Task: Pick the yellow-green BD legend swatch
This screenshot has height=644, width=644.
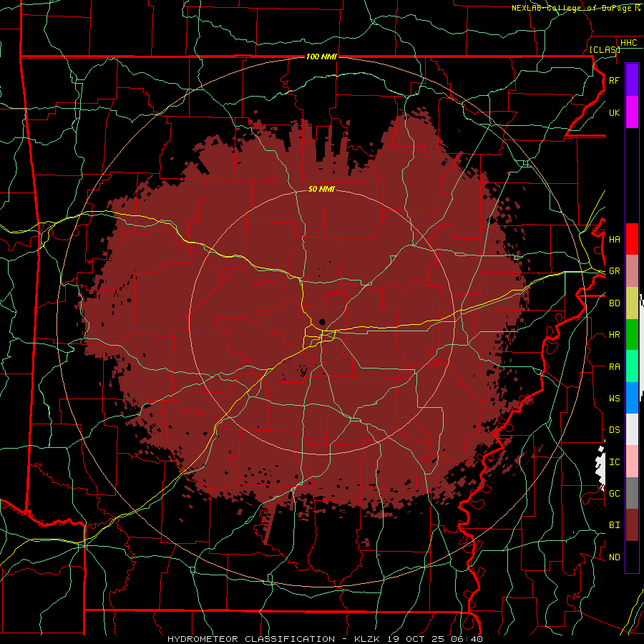Action: (x=632, y=303)
